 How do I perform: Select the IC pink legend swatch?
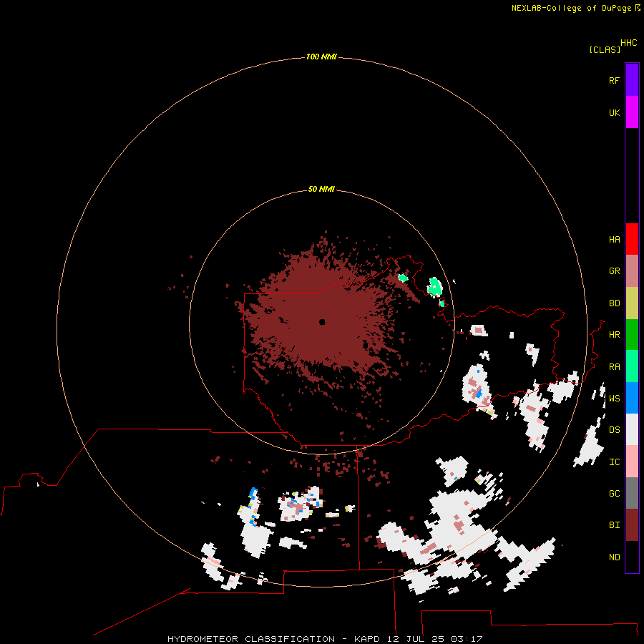tap(632, 462)
